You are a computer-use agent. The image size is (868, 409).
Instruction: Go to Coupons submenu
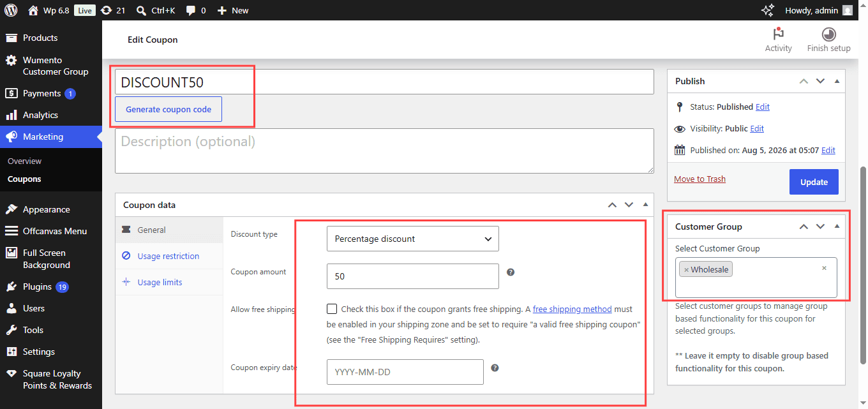coord(24,179)
